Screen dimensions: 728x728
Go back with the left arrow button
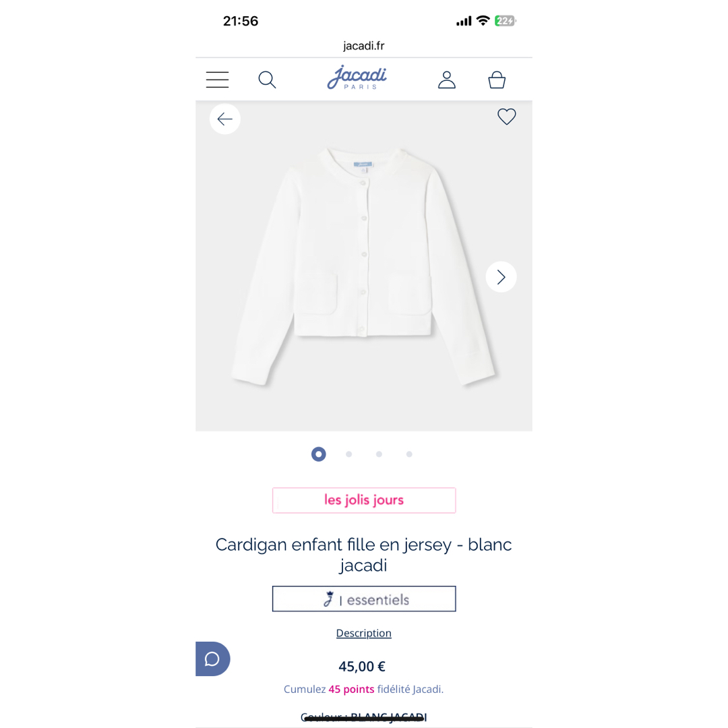click(x=224, y=119)
